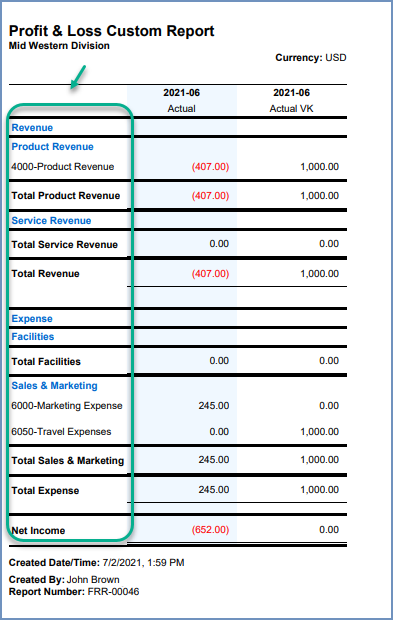Select the 4000-Product Revenue row label
The image size is (393, 620).
point(62,166)
